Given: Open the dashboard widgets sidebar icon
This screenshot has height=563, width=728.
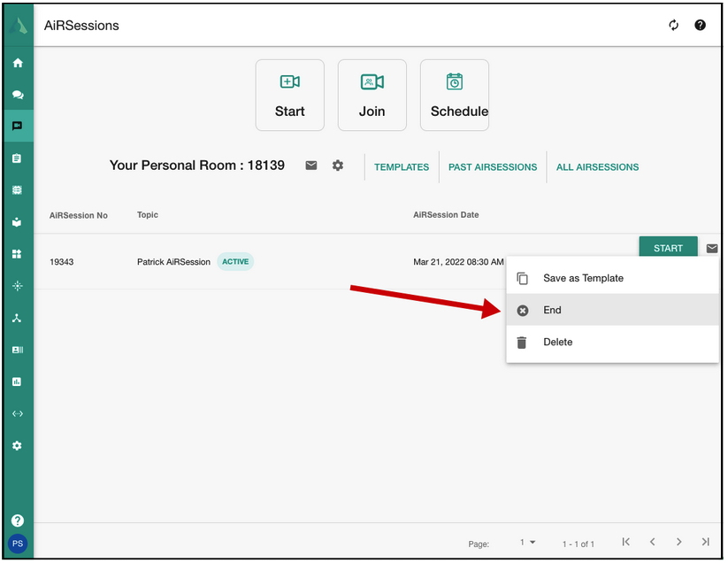Looking at the screenshot, I should [17, 254].
